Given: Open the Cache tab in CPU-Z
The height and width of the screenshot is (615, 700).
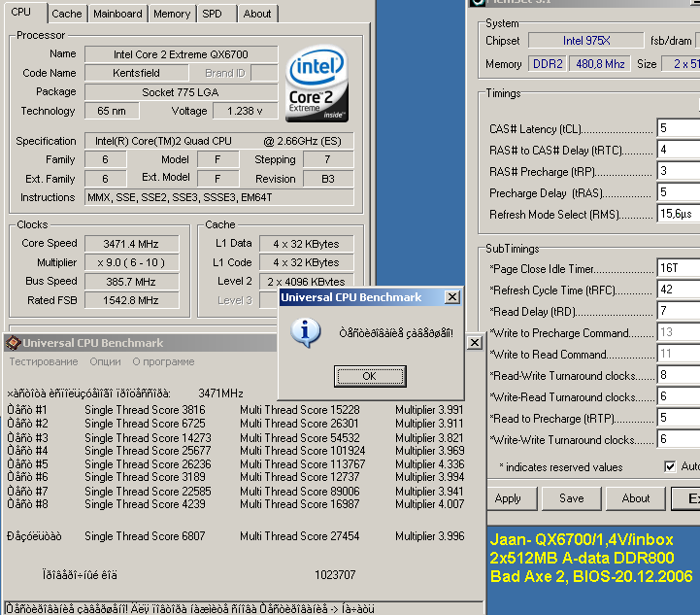Looking at the screenshot, I should 67,14.
